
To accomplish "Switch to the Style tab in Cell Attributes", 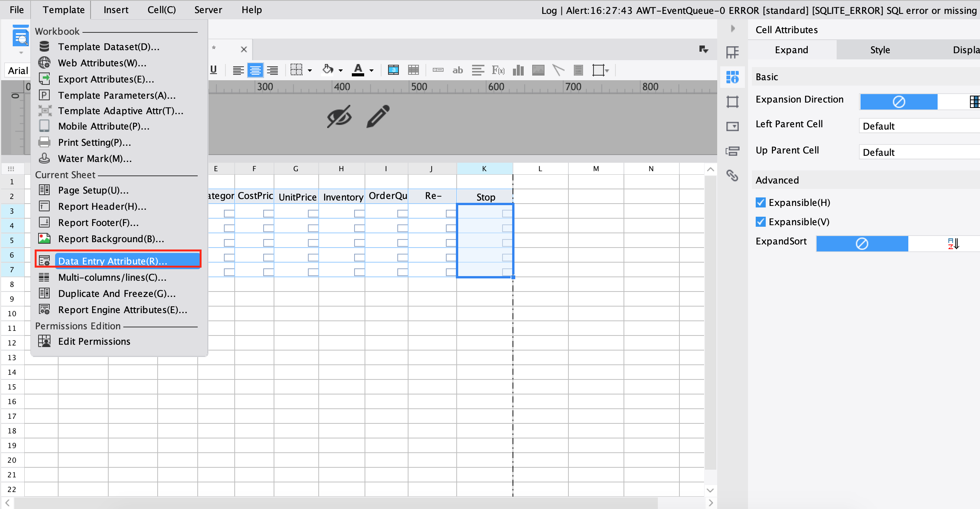I will (880, 50).
